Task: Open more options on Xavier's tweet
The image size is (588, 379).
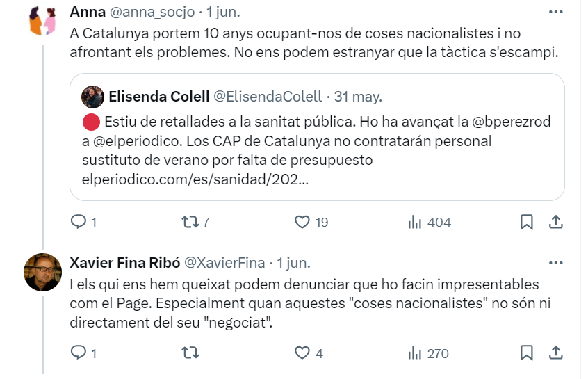Action: [x=556, y=263]
